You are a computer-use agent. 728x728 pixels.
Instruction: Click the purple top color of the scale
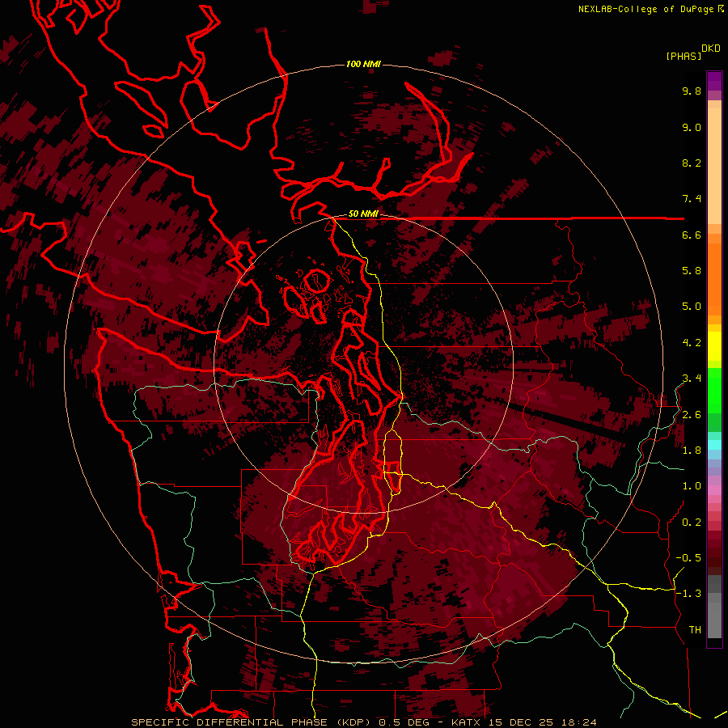(714, 81)
